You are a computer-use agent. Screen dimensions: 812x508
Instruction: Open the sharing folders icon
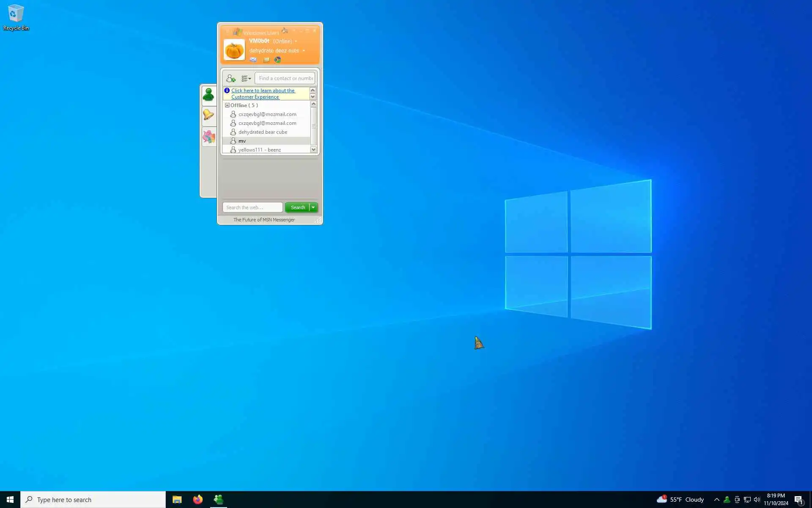(x=266, y=60)
